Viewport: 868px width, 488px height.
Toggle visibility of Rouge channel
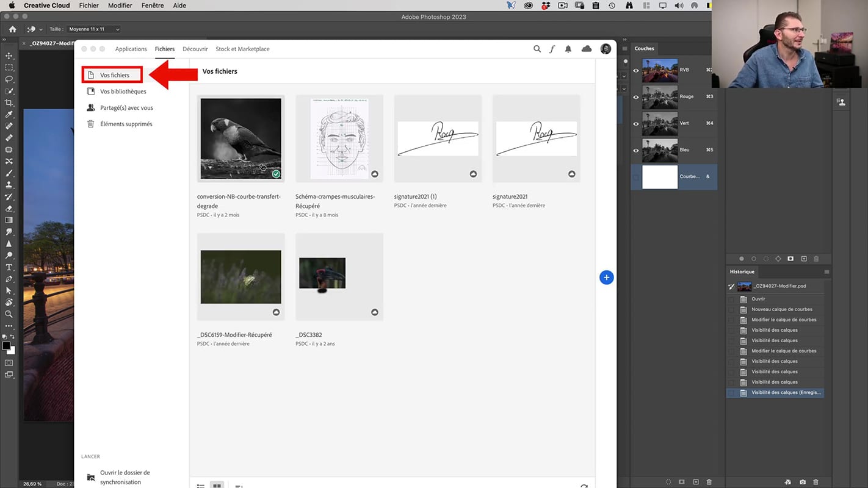[x=636, y=97]
